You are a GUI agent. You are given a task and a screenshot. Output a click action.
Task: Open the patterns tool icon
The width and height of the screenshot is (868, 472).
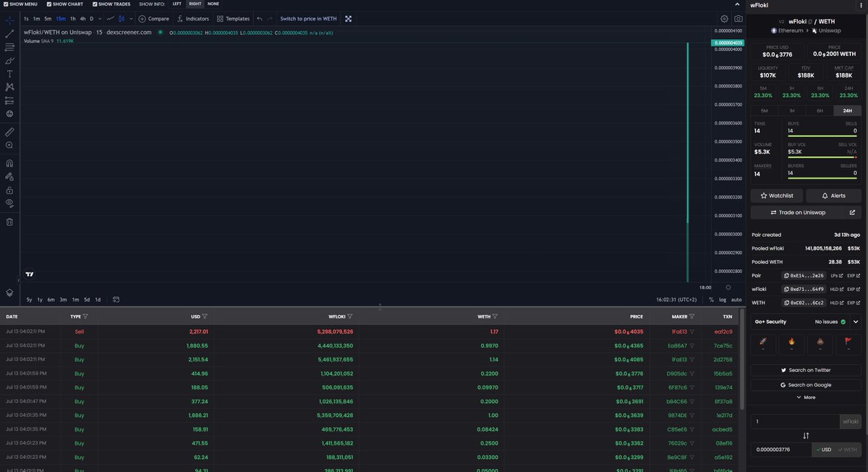[x=9, y=87]
